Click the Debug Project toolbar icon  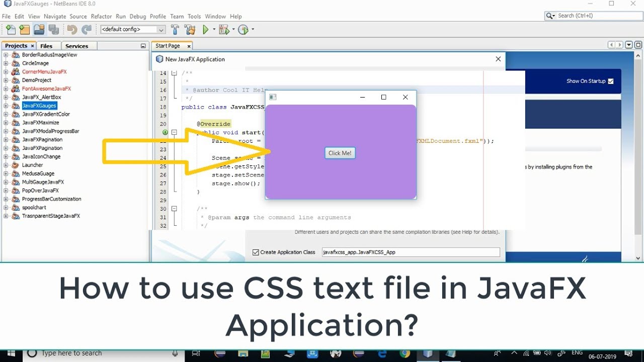pyautogui.click(x=223, y=30)
